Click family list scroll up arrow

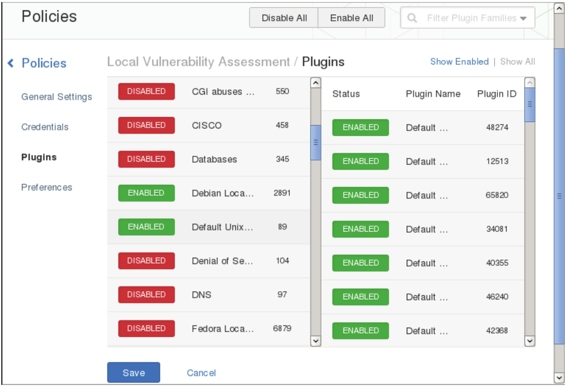(315, 83)
